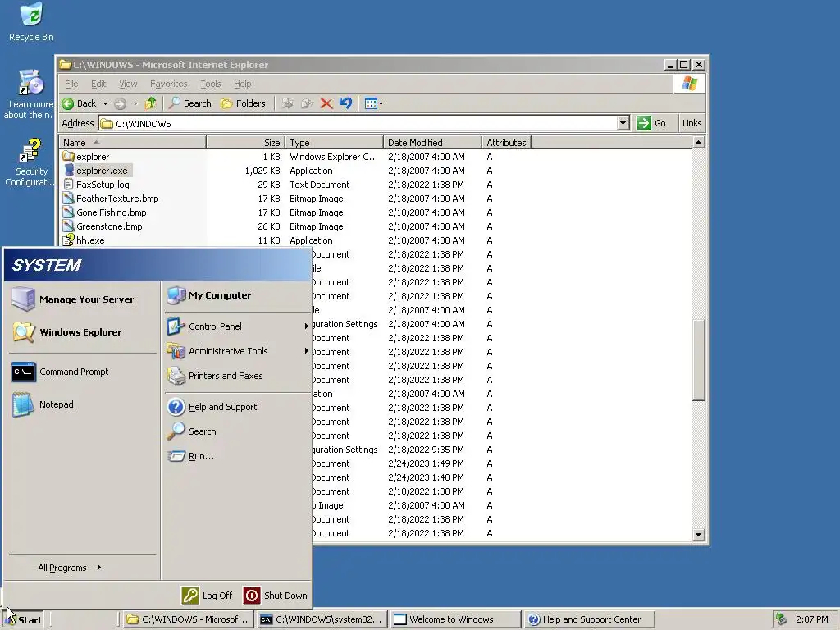Select Greenstone.bmp file
Screen dimensions: 840x630
pyautogui.click(x=103, y=226)
